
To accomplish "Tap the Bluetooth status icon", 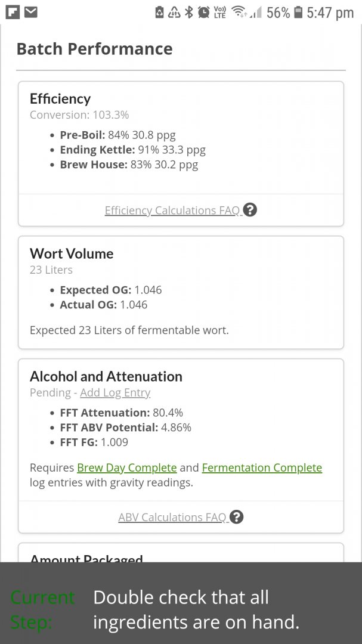I will [x=188, y=13].
